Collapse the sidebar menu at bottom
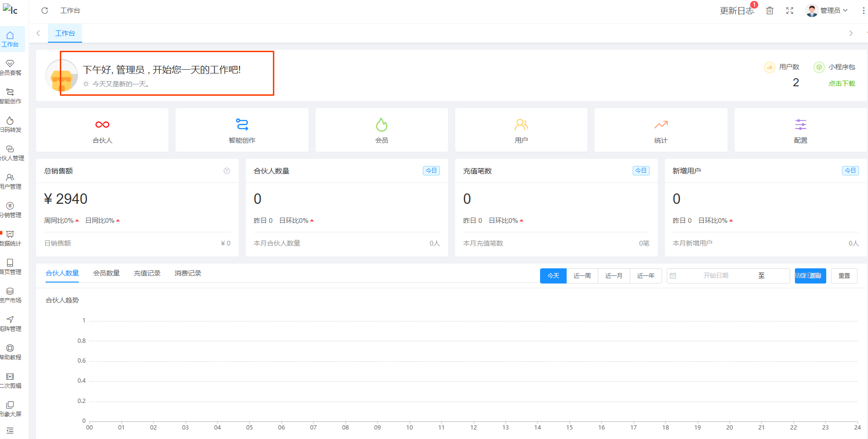This screenshot has width=868, height=439. pos(10,430)
